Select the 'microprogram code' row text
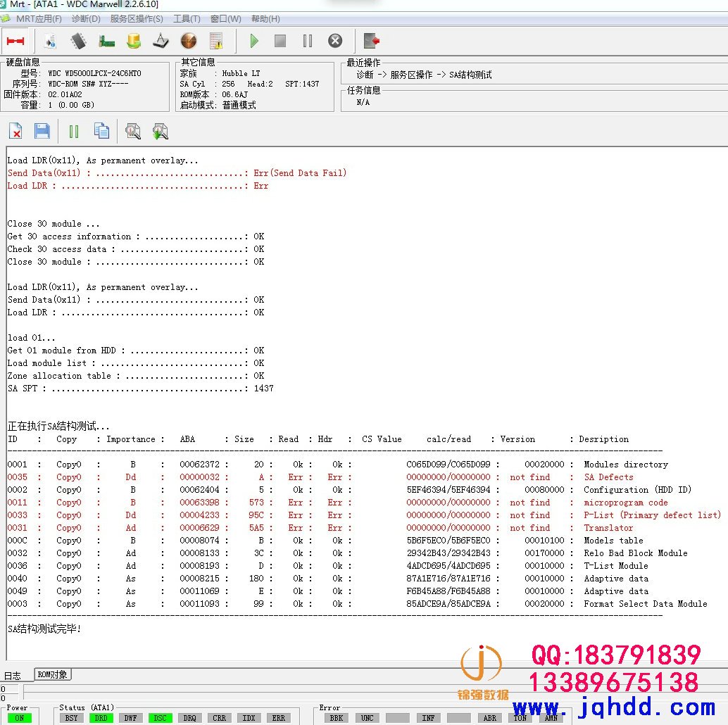Image resolution: width=728 pixels, height=725 pixels. point(626,503)
